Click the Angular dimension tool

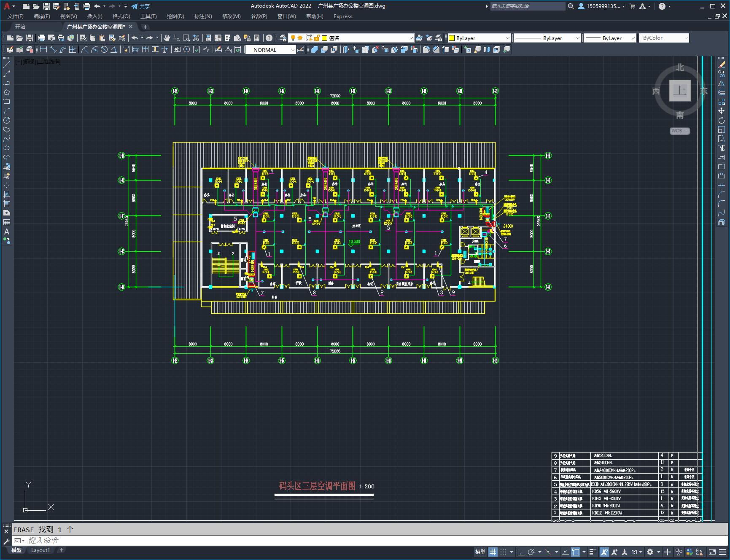point(113,49)
